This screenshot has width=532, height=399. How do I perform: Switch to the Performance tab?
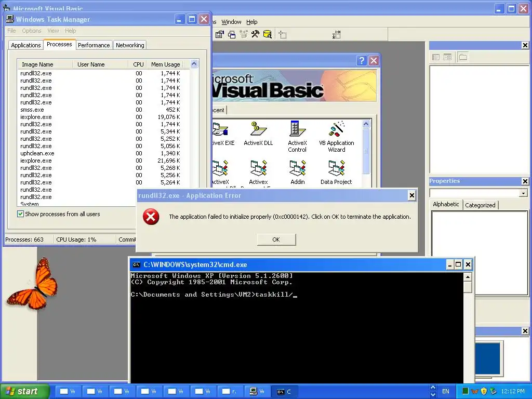(x=94, y=45)
